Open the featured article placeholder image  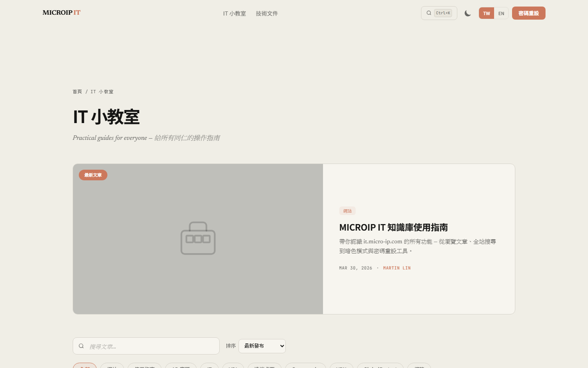[198, 239]
